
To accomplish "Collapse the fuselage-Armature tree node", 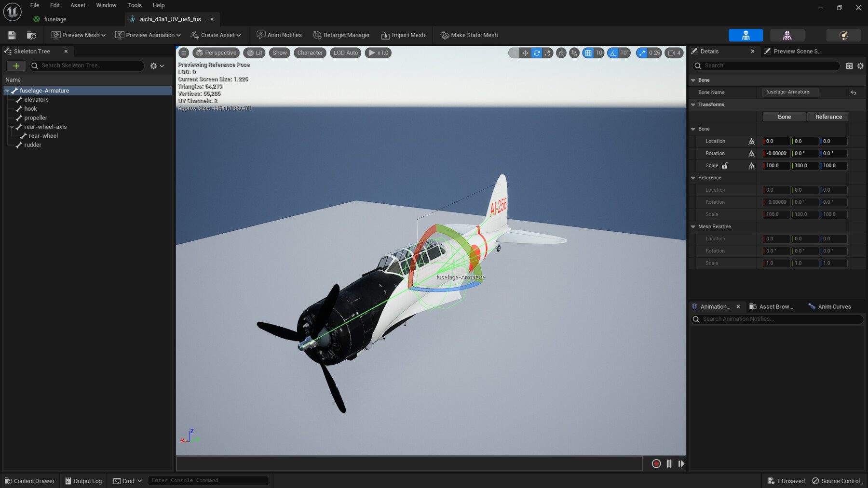I will [7, 91].
